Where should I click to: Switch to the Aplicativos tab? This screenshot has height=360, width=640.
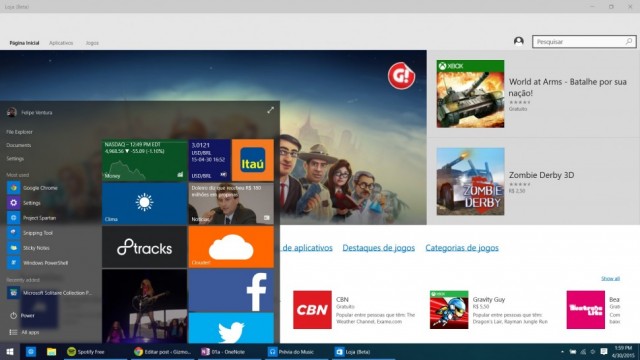[61, 43]
